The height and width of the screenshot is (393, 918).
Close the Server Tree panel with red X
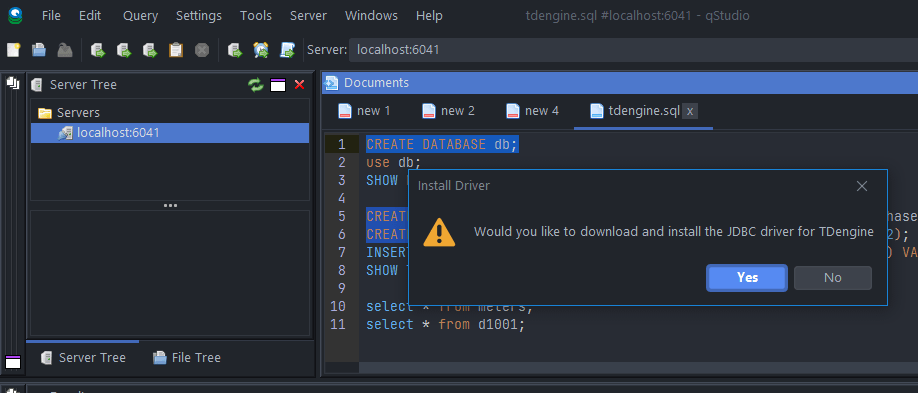pos(299,85)
